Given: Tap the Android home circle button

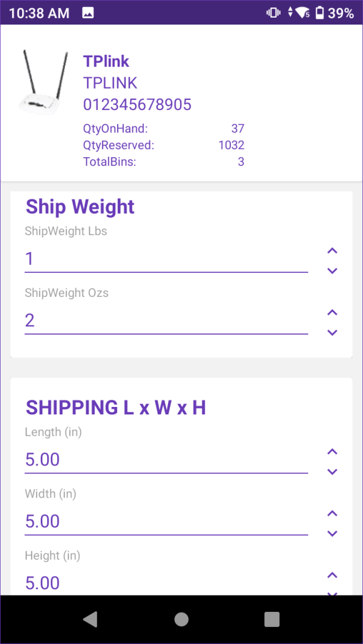Looking at the screenshot, I should (181, 619).
